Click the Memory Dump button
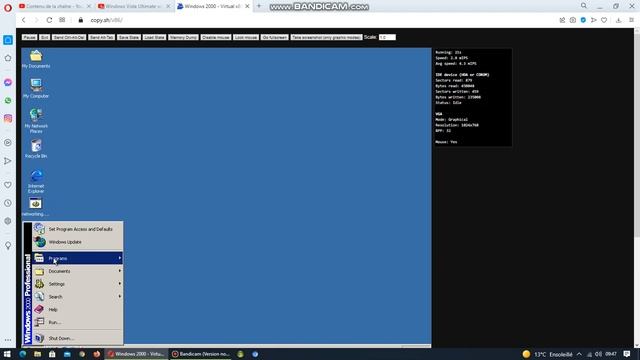Image resolution: width=640 pixels, height=360 pixels. (183, 37)
